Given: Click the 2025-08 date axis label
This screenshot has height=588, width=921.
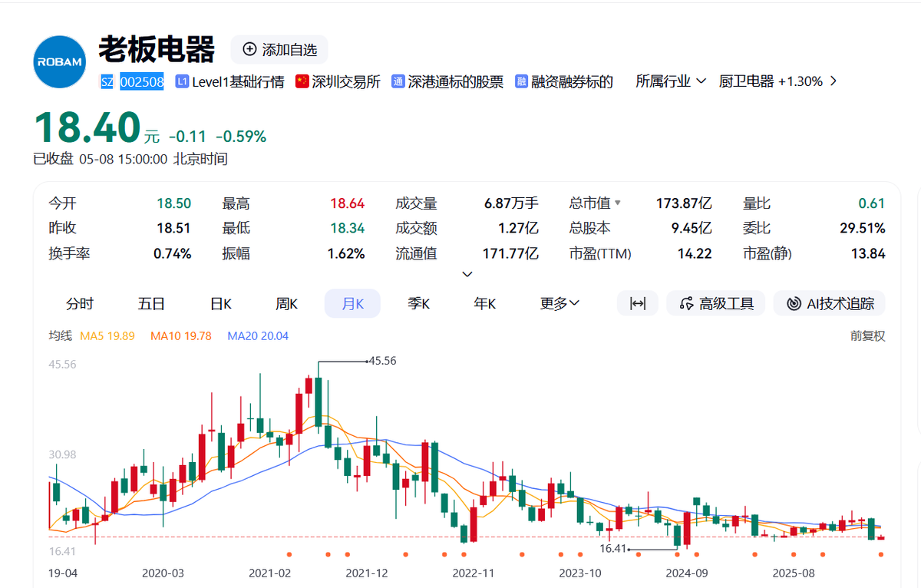Looking at the screenshot, I should 793,573.
